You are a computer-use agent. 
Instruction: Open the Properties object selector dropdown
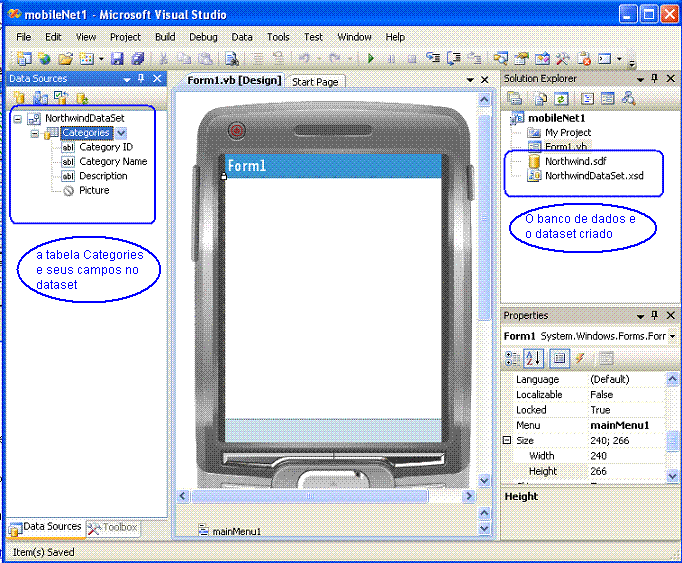672,336
